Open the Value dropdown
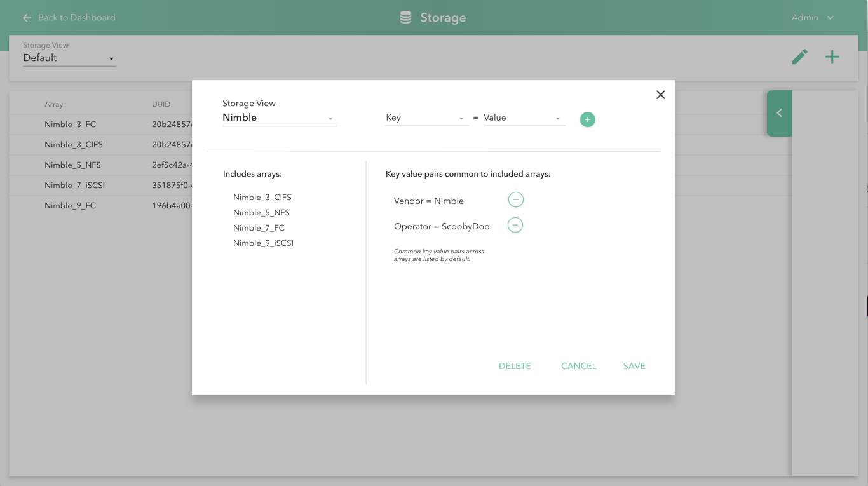 tap(524, 118)
